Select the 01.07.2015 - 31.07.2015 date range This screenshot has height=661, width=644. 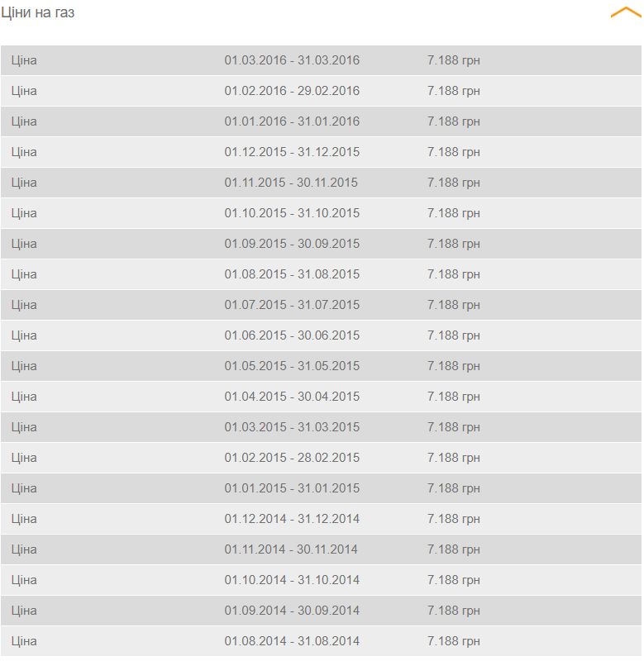click(292, 305)
